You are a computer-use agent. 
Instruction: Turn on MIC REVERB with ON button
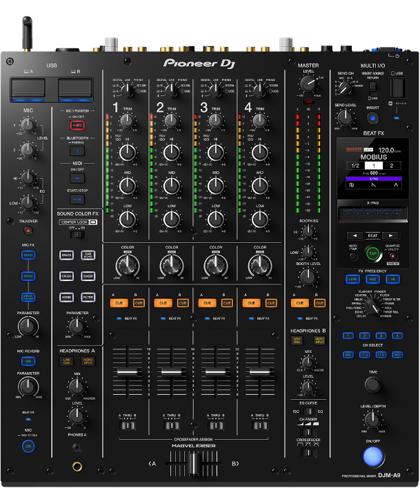[28, 361]
